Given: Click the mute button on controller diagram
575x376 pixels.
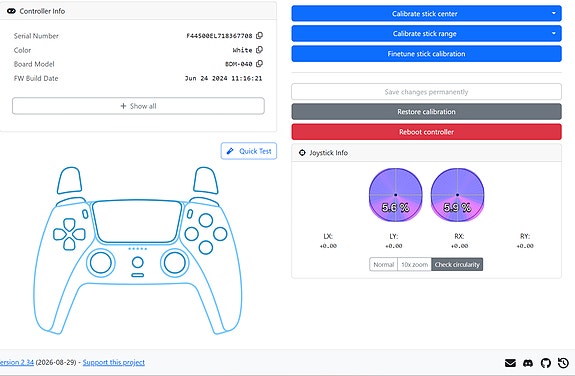Looking at the screenshot, I should pyautogui.click(x=138, y=275).
